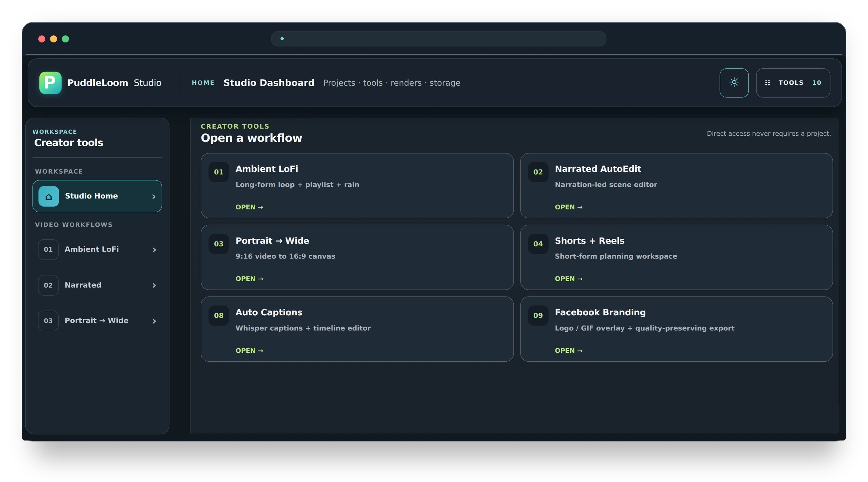This screenshot has width=868, height=482.
Task: Select Studio Home in sidebar
Action: (97, 196)
